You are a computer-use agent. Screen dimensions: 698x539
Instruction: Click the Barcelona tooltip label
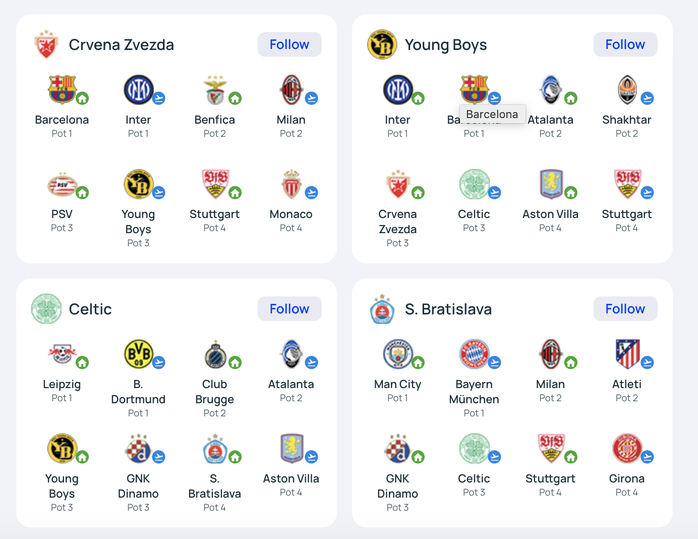pos(492,114)
